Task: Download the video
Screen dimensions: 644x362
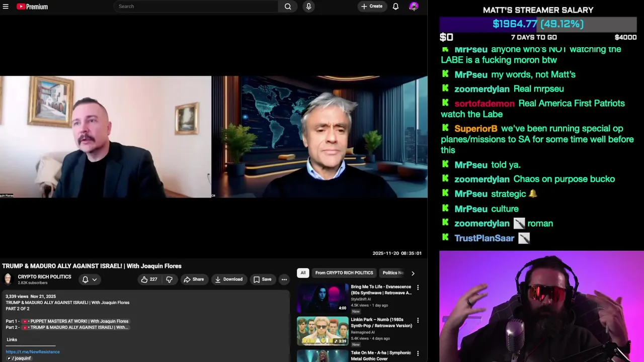Action: pos(228,280)
